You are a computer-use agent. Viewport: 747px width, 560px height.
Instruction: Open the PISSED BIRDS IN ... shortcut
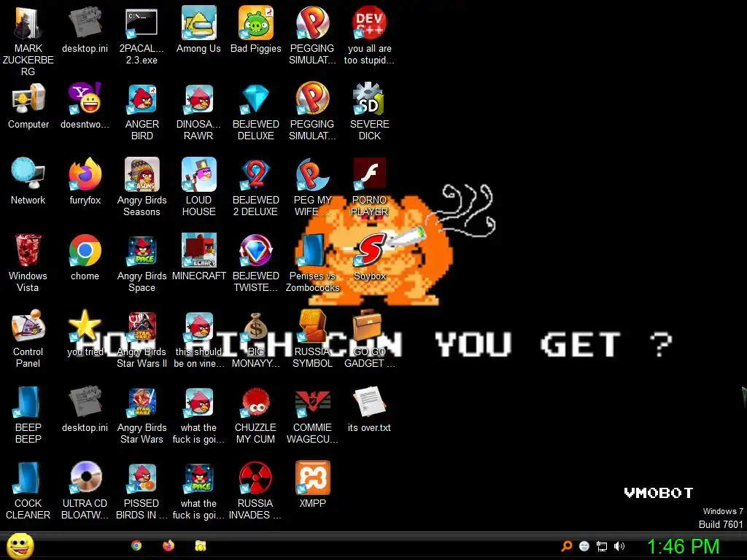[x=142, y=477]
